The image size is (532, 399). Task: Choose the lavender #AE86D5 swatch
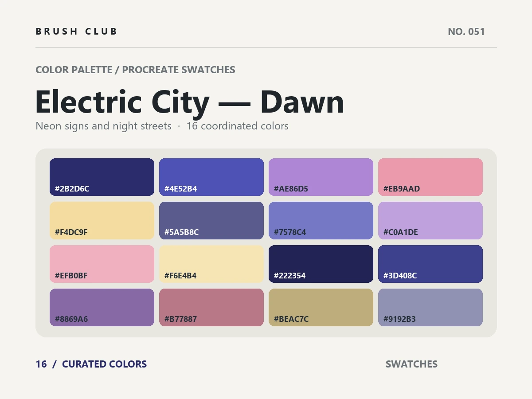[x=321, y=177]
